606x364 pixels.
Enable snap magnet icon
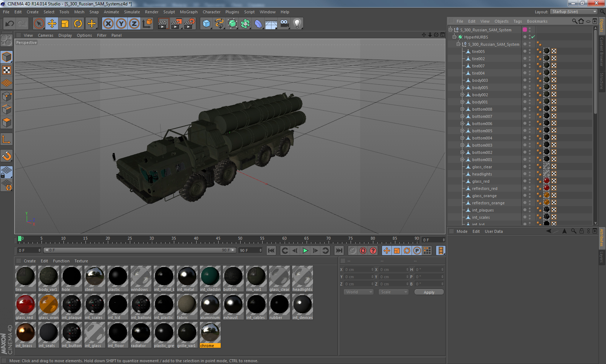coord(6,156)
